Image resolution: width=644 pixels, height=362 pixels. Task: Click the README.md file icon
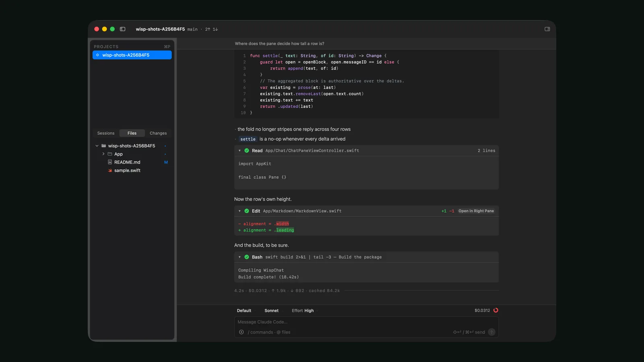[110, 162]
